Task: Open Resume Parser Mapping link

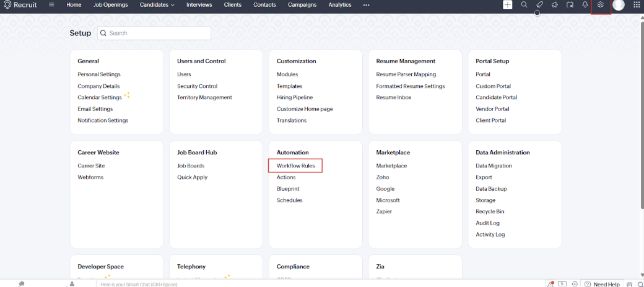Action: pos(406,74)
